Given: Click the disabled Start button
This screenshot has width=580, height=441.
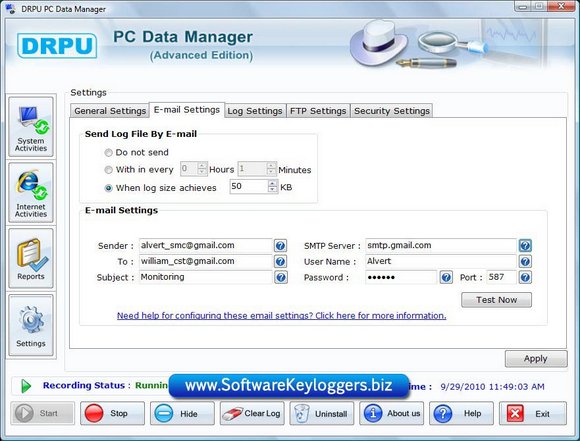Looking at the screenshot, I should pyautogui.click(x=42, y=413).
